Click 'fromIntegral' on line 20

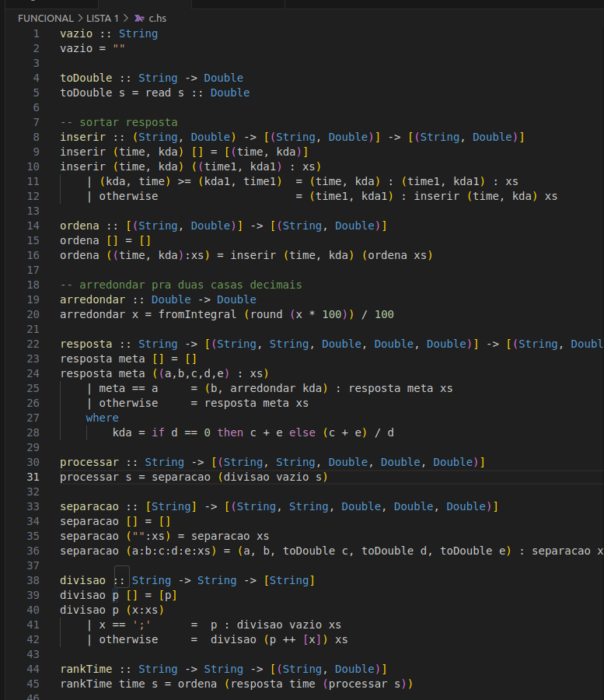coord(197,314)
